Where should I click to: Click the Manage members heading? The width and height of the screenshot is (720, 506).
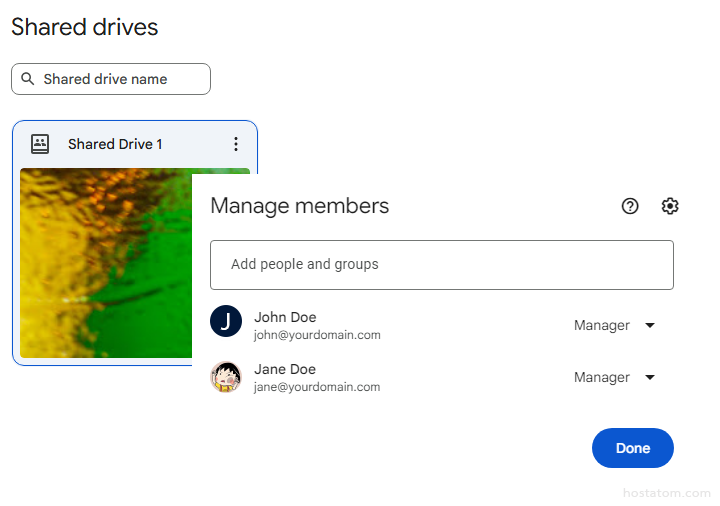pos(300,206)
